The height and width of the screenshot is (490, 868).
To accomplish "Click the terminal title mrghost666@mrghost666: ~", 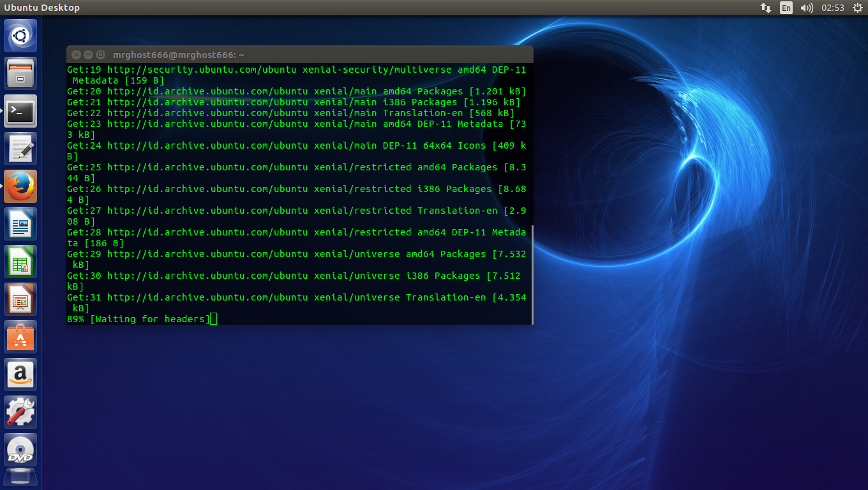I will (x=179, y=55).
